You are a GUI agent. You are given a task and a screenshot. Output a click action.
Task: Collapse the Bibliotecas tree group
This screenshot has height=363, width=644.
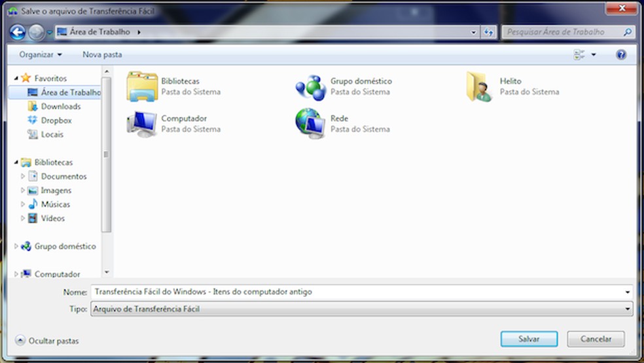[16, 162]
